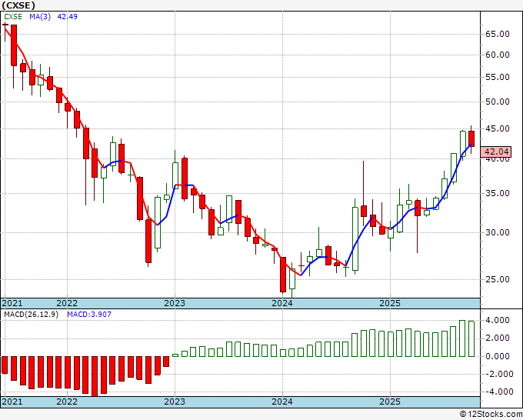
Task: Click the 2.000 MACD axis label
Action: [498, 338]
